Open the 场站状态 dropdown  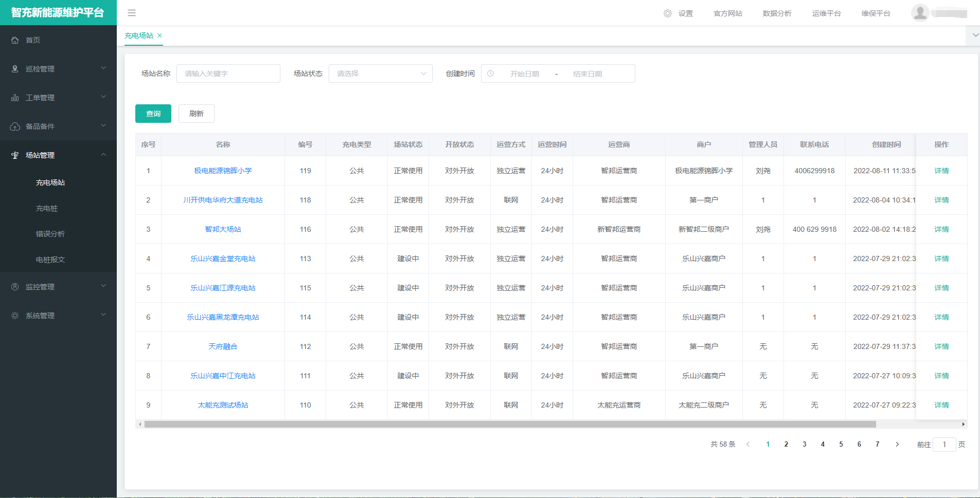pos(380,73)
